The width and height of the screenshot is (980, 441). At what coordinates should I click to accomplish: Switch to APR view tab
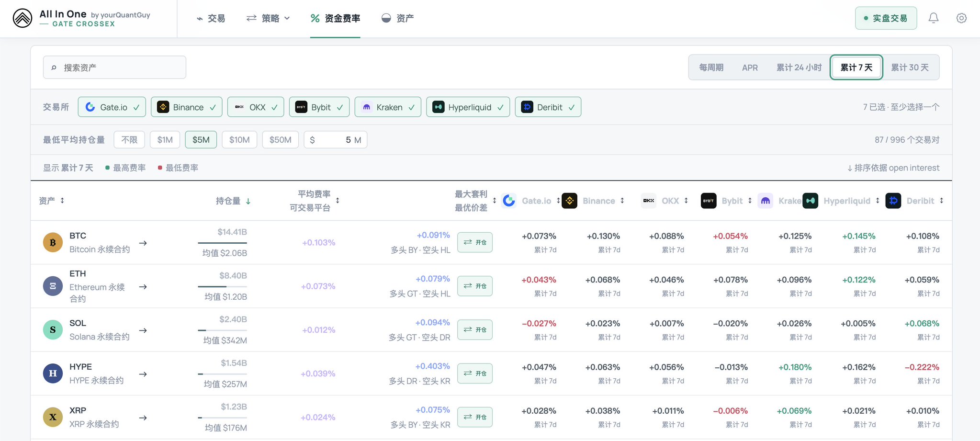click(750, 68)
